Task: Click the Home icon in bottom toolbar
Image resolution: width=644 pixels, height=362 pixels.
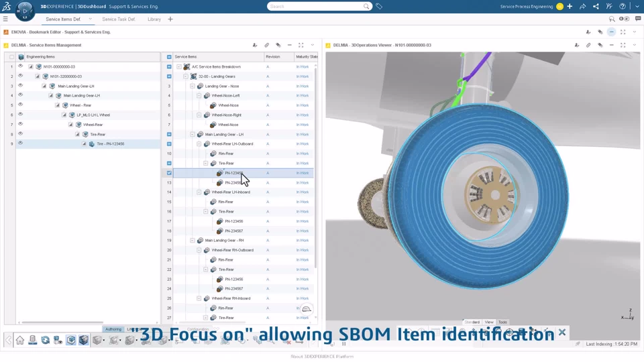Action: click(19, 340)
